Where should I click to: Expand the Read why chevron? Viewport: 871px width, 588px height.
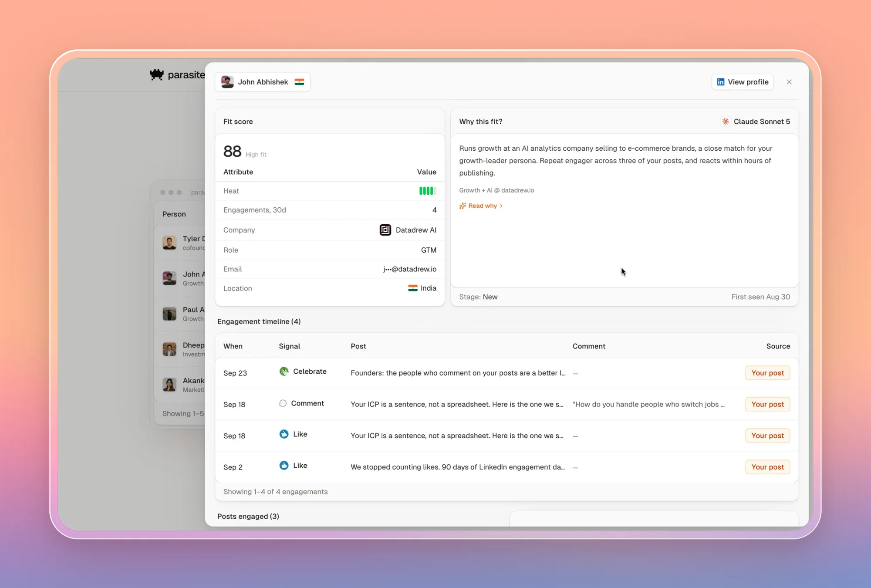click(501, 206)
